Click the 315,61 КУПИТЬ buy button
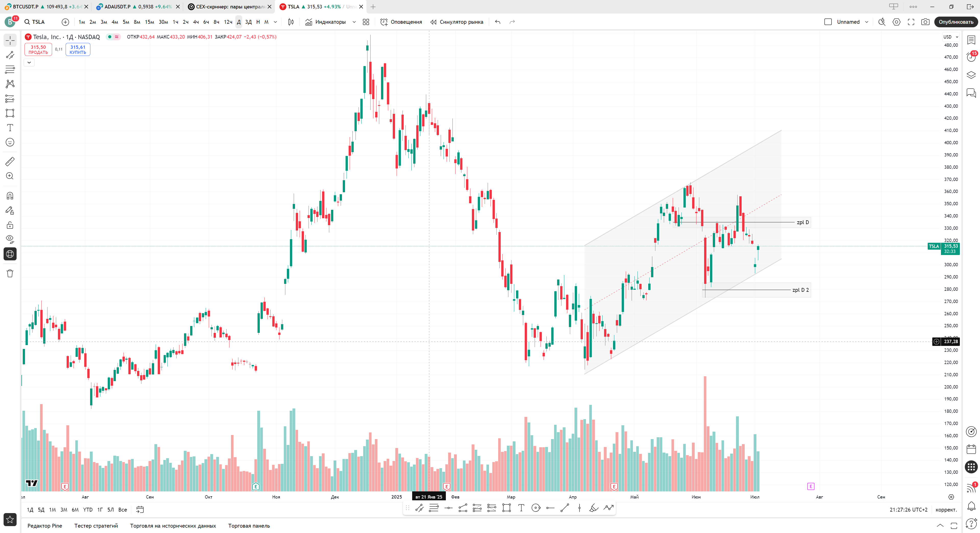The height and width of the screenshot is (533, 980). [78, 50]
